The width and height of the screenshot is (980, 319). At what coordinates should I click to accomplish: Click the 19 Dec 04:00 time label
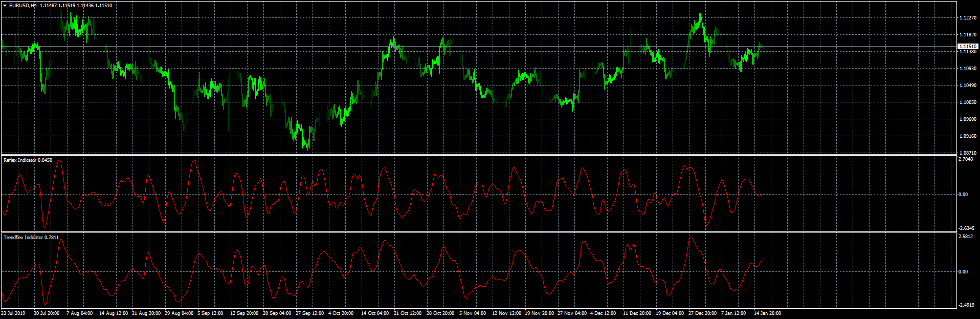(x=670, y=313)
